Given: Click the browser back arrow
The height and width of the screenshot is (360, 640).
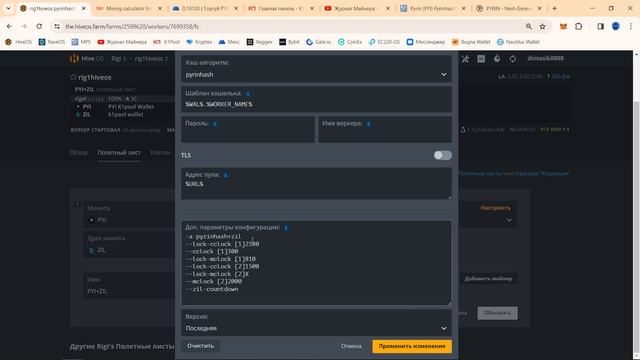Looking at the screenshot, I should (9, 26).
